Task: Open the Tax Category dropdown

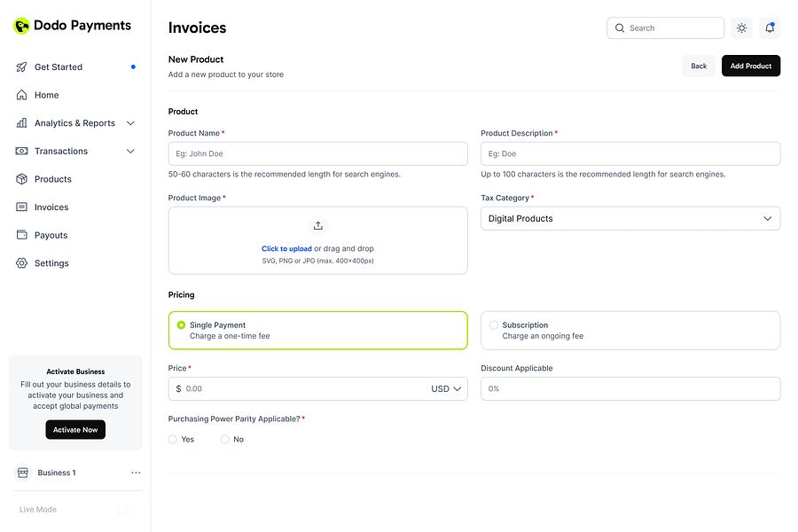Action: click(630, 219)
